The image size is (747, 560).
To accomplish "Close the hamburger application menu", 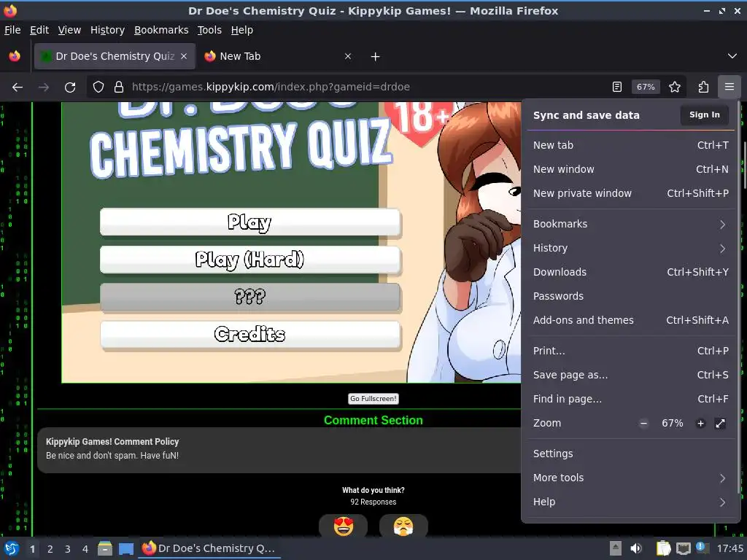I will click(x=729, y=87).
